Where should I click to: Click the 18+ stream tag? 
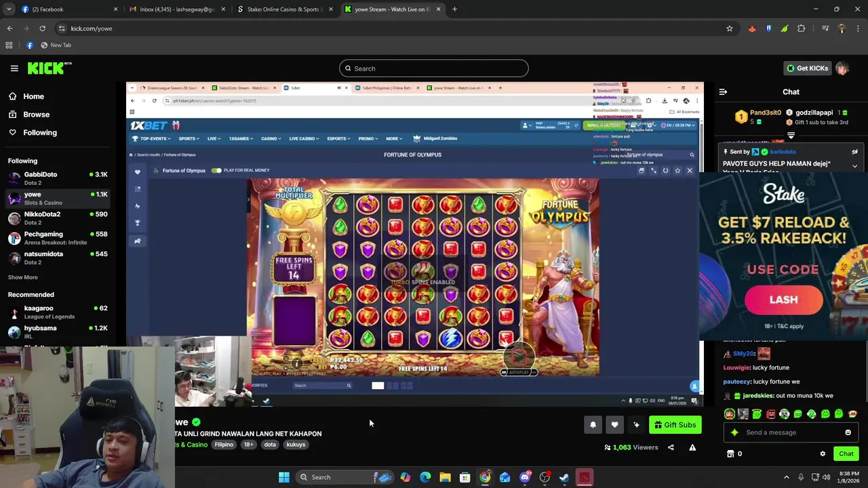tap(248, 445)
